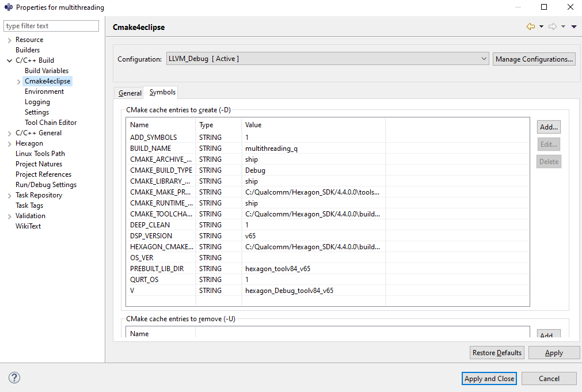Select the CMAKE_BUILD_TYPE row

click(x=328, y=170)
